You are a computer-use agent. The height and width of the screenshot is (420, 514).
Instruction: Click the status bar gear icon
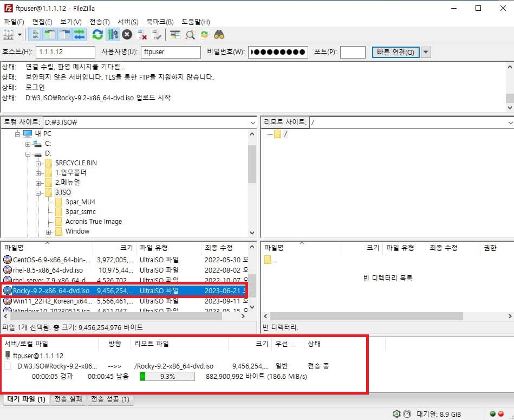click(x=396, y=414)
